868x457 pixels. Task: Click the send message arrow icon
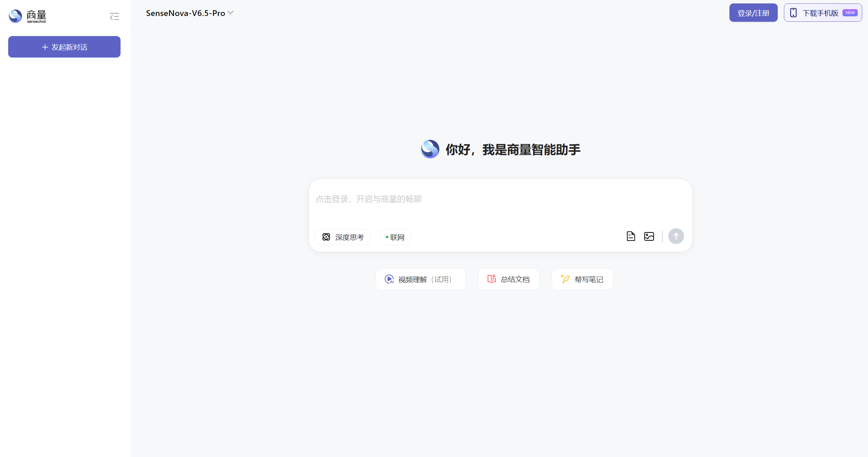click(x=676, y=236)
